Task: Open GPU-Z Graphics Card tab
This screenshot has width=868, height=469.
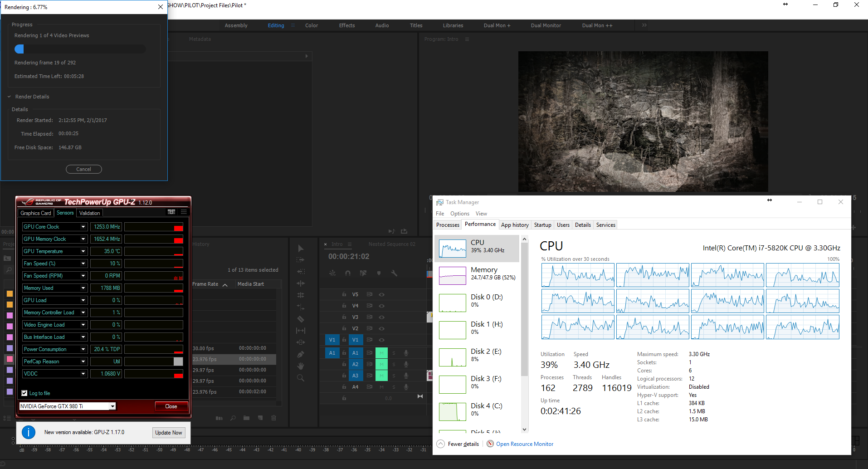Action: (36, 213)
